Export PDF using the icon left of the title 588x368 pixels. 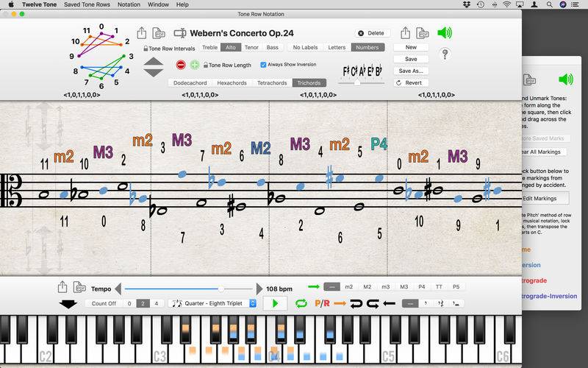tap(159, 33)
